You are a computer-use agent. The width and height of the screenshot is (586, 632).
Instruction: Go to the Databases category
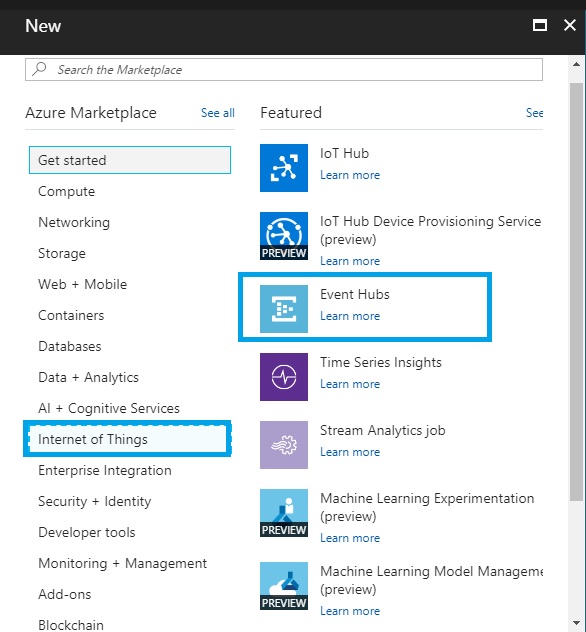[70, 346]
